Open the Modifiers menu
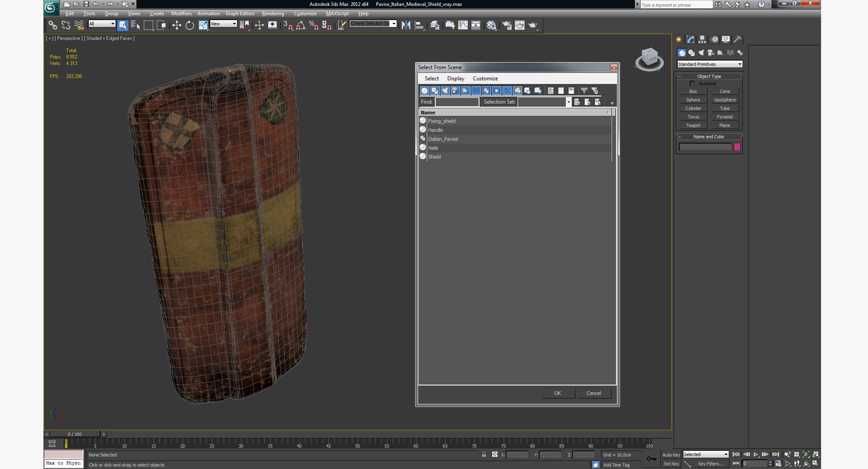The image size is (868, 469). pyautogui.click(x=181, y=13)
